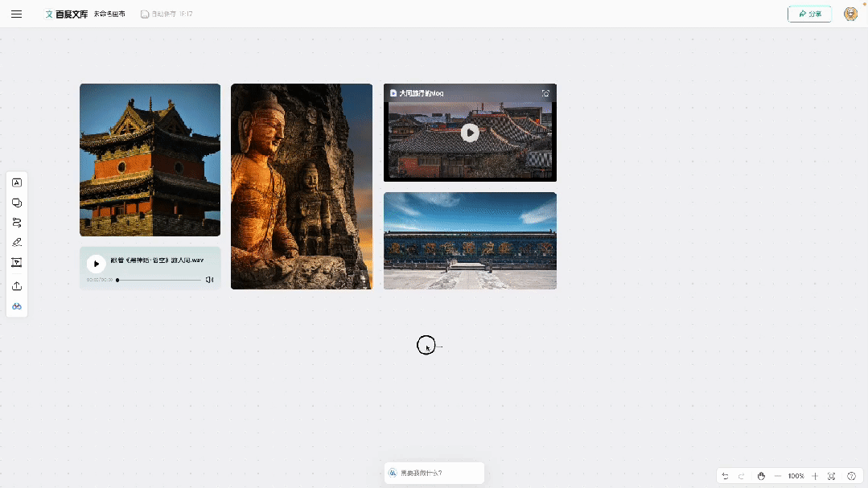This screenshot has height=488, width=868.
Task: Zoom in with the plus icon
Action: (815, 476)
